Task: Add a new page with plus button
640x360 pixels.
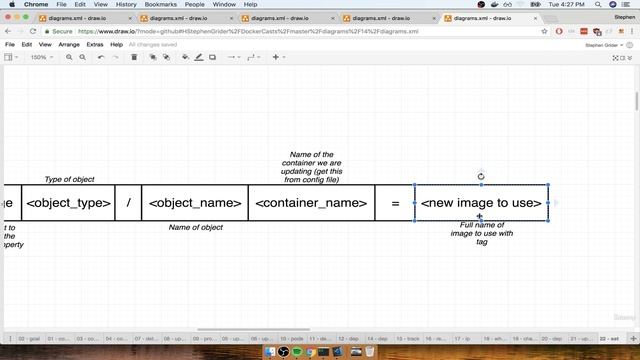Action: point(633,339)
